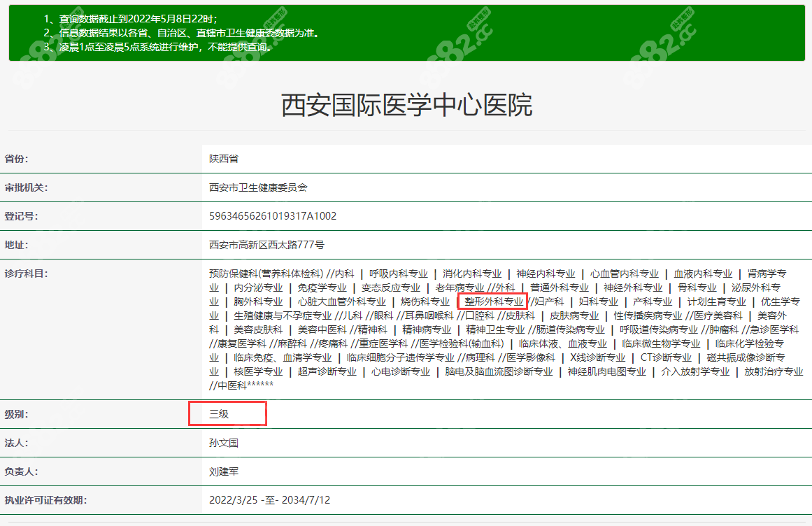Click 产科专业 in the department list

click(x=653, y=302)
